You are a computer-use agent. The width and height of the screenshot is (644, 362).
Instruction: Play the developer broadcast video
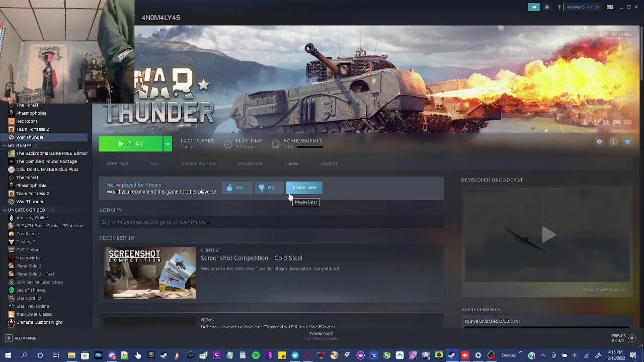[x=547, y=235]
